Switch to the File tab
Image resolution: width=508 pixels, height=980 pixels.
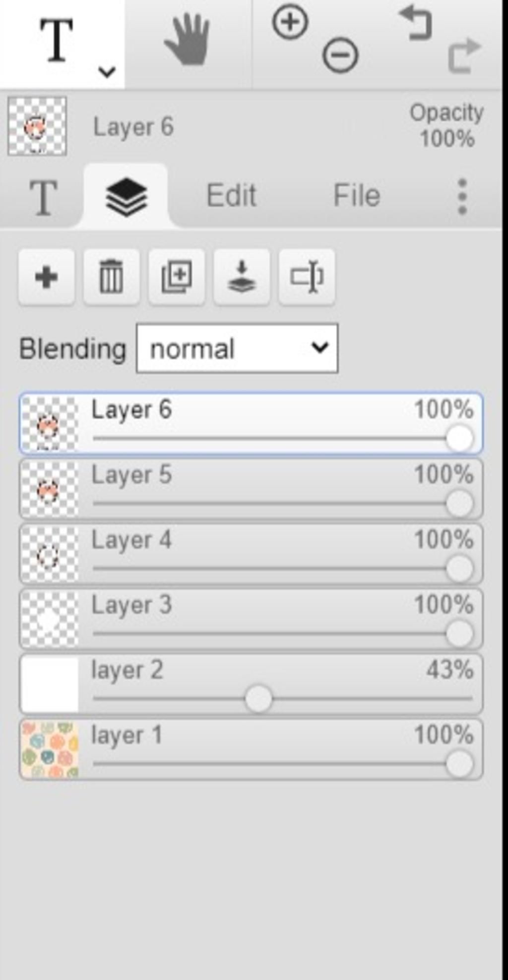[357, 195]
